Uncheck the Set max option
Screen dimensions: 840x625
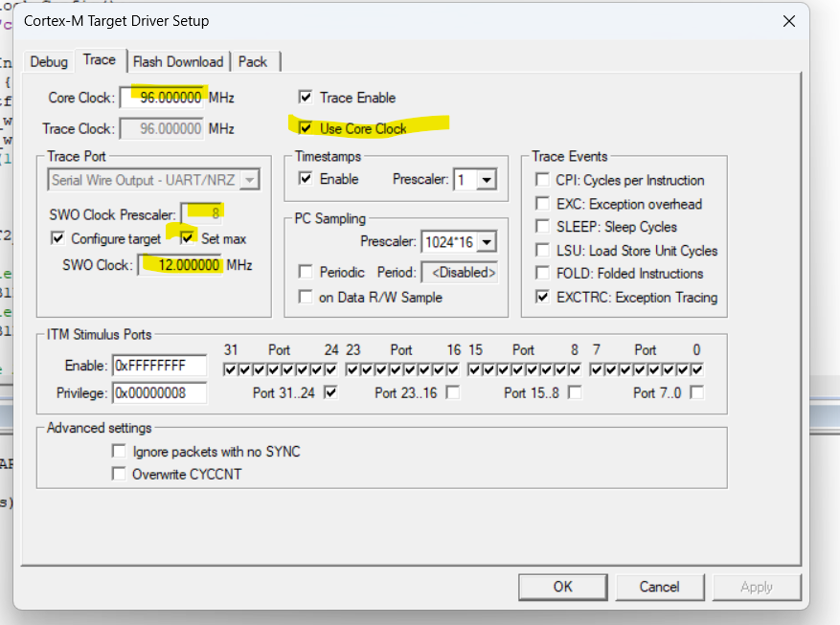coord(188,236)
